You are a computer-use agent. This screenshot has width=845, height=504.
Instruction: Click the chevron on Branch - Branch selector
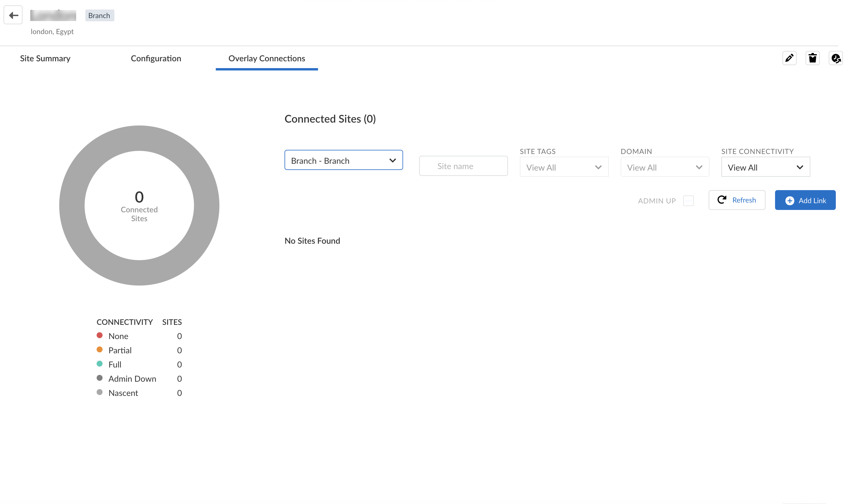click(x=392, y=160)
